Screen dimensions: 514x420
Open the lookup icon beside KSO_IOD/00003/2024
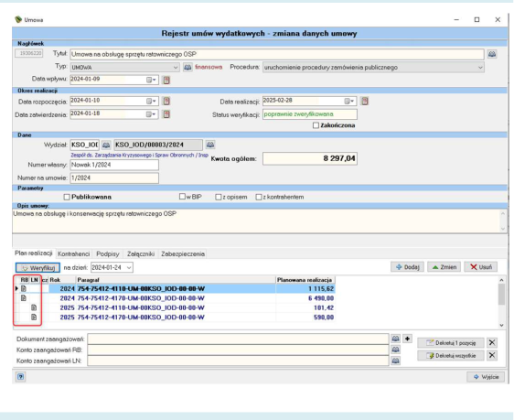(210, 145)
